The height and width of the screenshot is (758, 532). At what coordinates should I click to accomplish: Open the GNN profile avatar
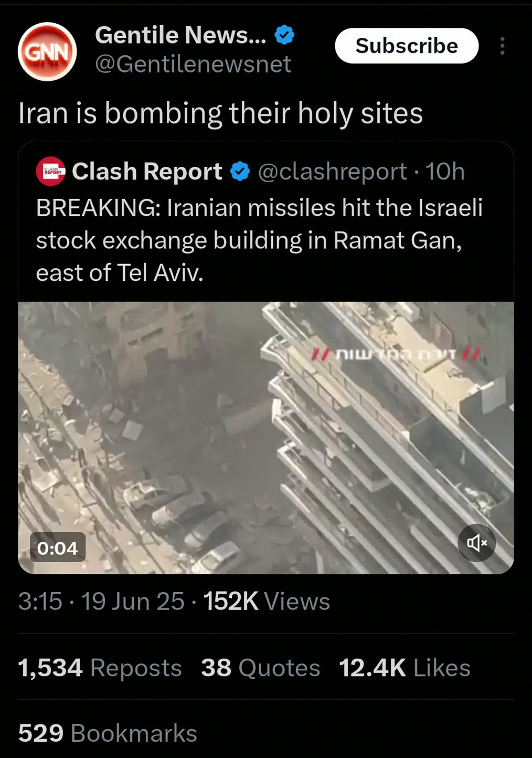coord(47,51)
